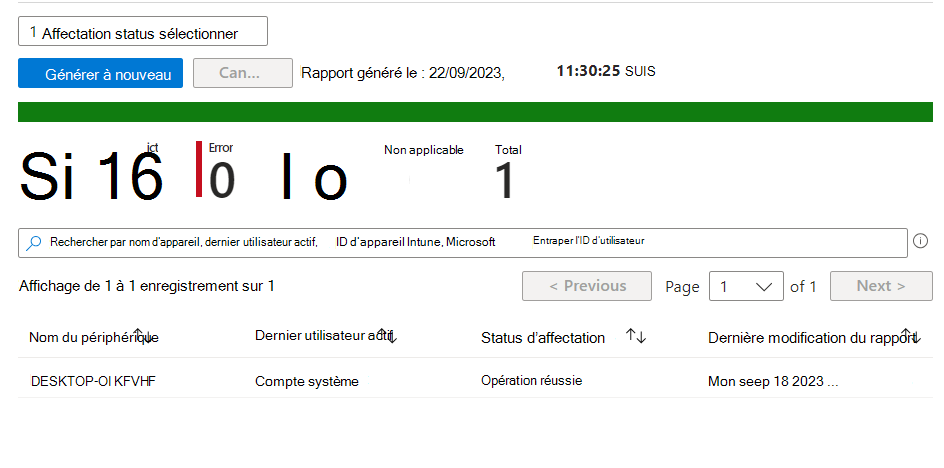Sort by Status d'affectation column
Screen dimensions: 944x468
pos(636,336)
